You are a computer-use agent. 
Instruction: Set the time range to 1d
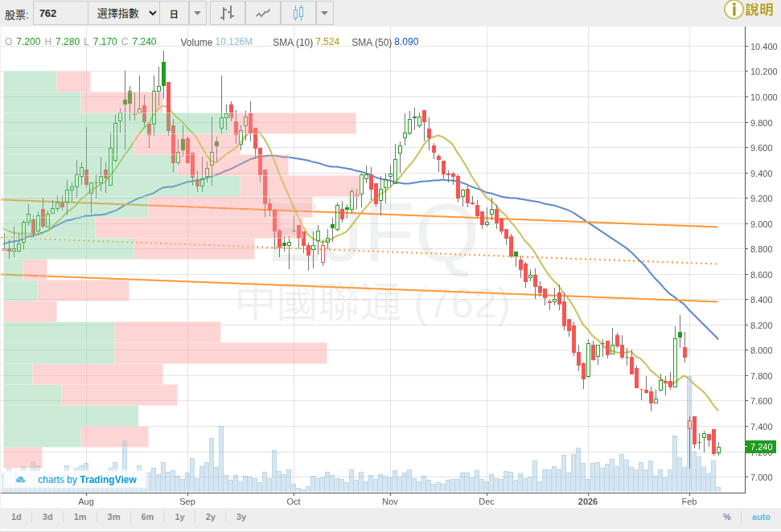(x=16, y=517)
